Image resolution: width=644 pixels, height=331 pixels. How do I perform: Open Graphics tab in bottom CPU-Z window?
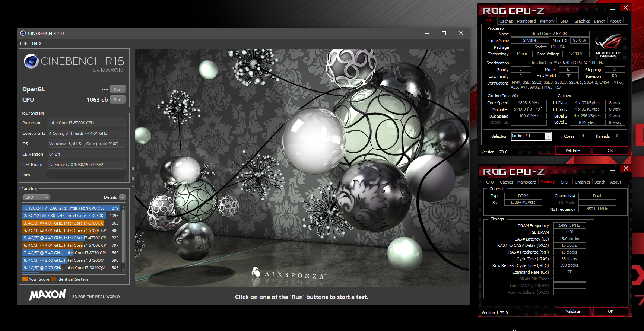(x=582, y=182)
